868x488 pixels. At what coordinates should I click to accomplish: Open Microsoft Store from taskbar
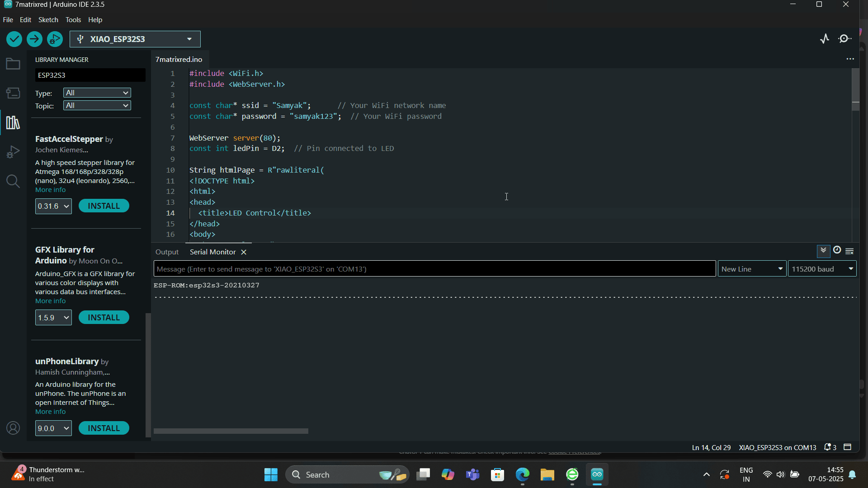coord(498,474)
